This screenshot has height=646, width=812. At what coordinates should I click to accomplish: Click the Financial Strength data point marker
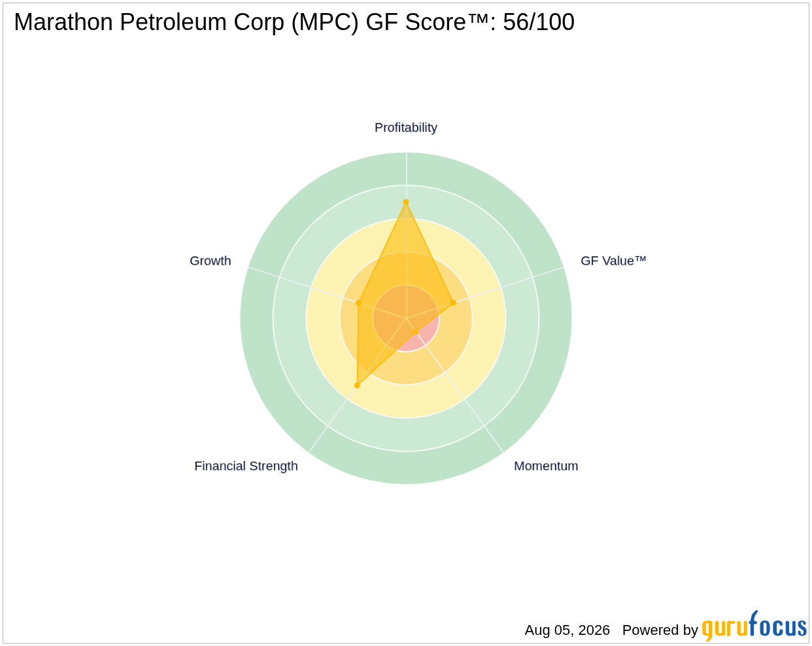[x=357, y=386]
